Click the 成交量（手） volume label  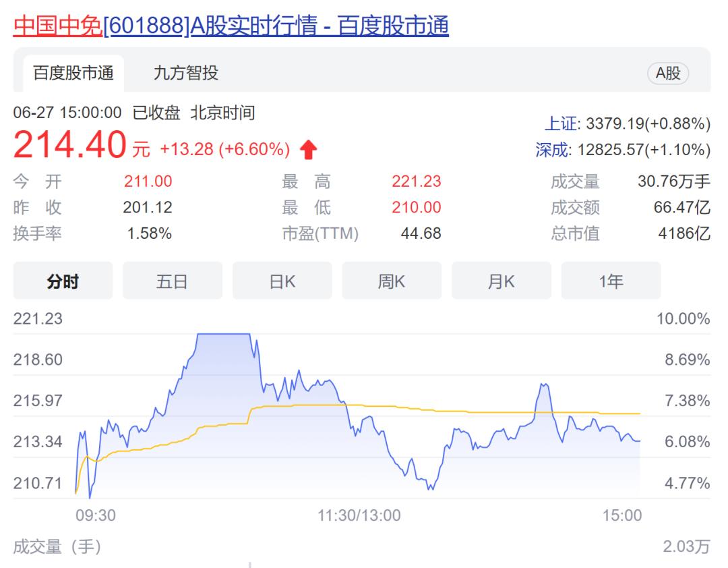[57, 546]
